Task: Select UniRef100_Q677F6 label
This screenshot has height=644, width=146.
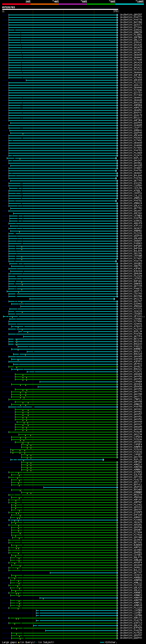Action: click(131, 337)
